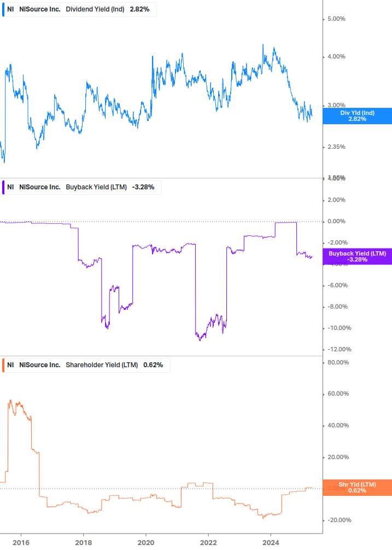
Task: Select the orange Shr Yld (LTM) 0.62% tag
Action: 357,488
